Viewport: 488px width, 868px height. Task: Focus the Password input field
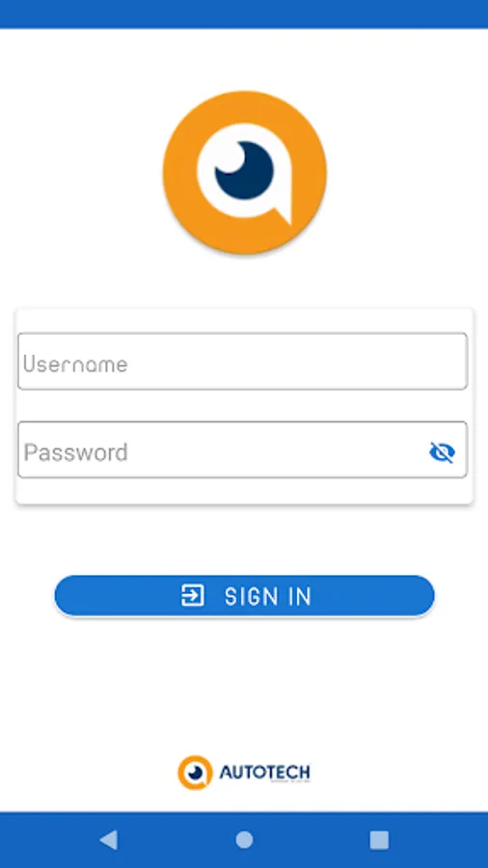(x=242, y=450)
